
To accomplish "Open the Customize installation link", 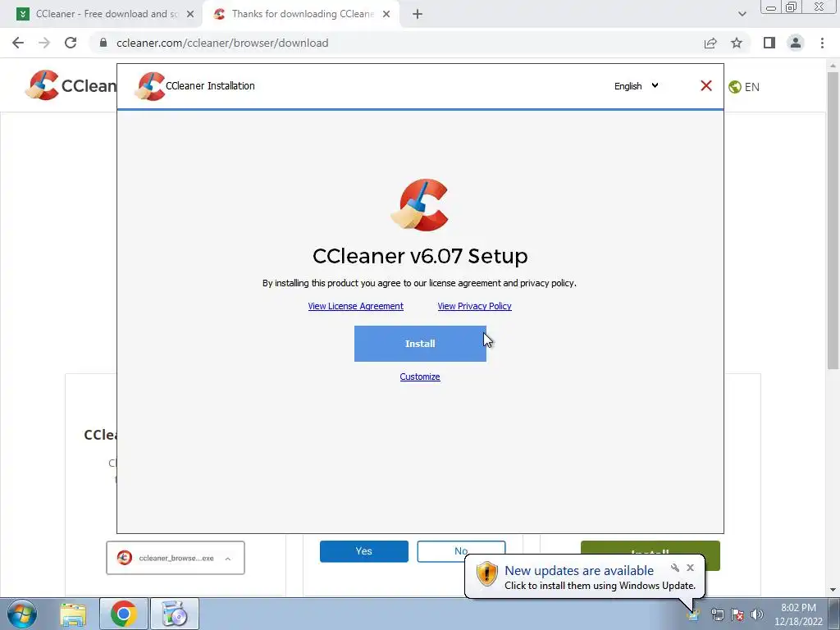I will click(x=420, y=377).
